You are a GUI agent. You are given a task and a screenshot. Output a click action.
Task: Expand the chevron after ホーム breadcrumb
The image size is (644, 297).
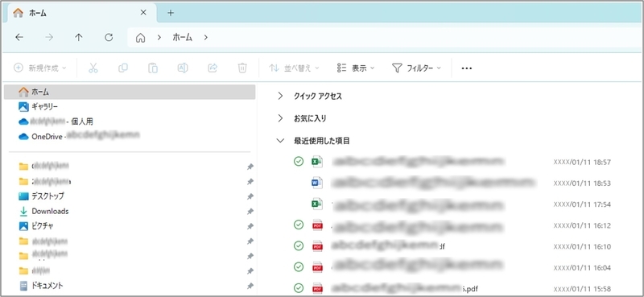point(206,37)
